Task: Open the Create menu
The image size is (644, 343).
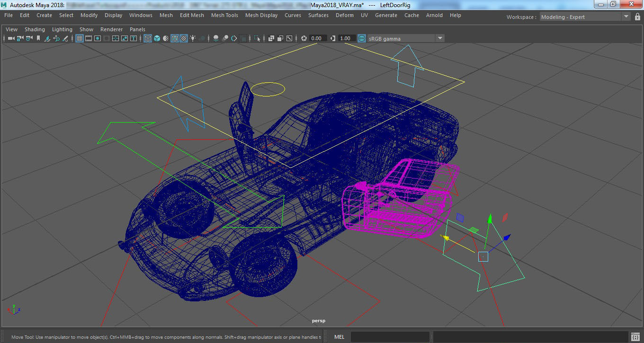Action: click(44, 15)
